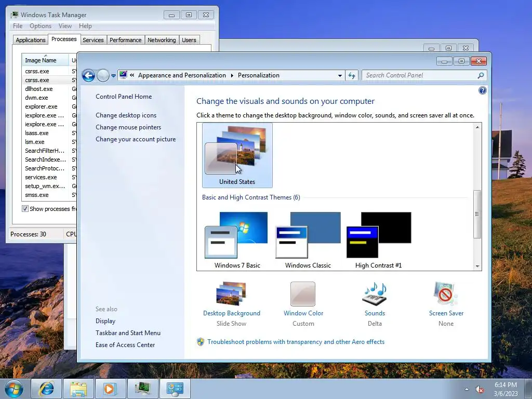The height and width of the screenshot is (399, 532).
Task: Select dwm.exe process row
Action: click(x=49, y=98)
